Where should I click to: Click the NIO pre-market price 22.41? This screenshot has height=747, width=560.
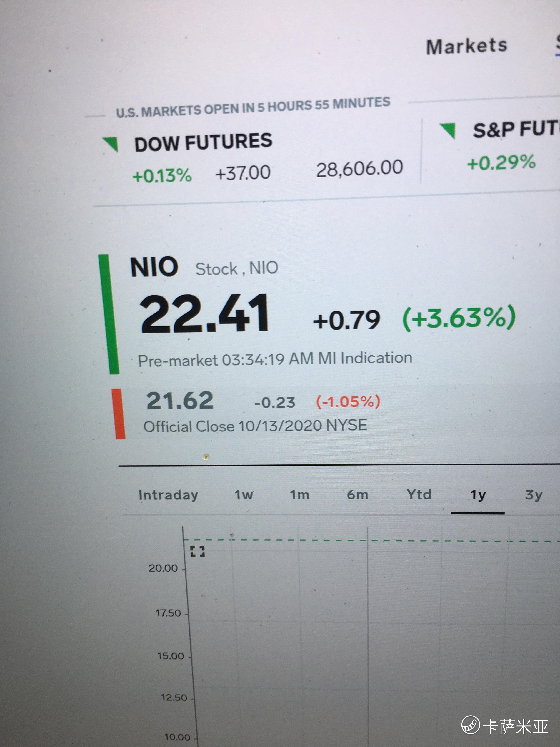click(x=205, y=314)
